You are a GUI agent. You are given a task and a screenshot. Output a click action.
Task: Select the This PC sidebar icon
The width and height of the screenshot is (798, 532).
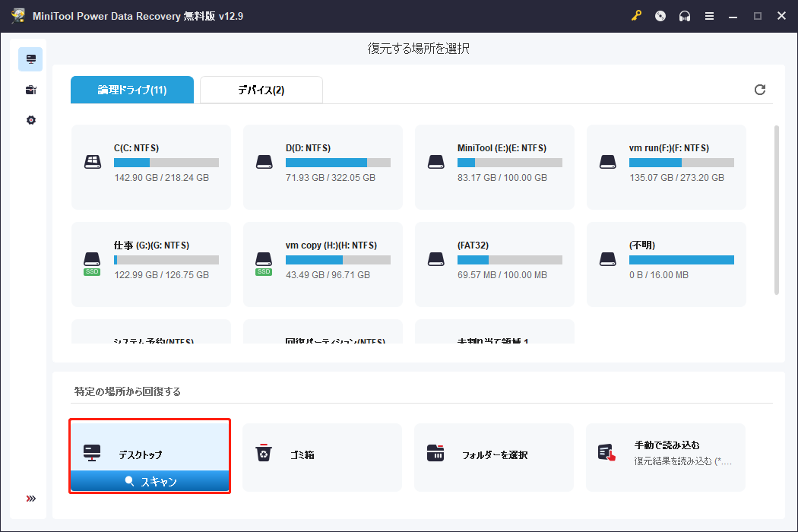(30, 59)
